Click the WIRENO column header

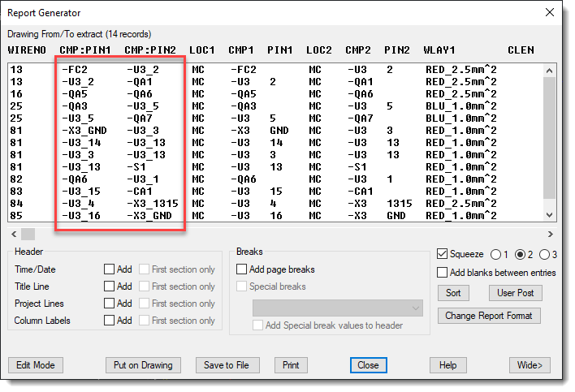[x=27, y=50]
